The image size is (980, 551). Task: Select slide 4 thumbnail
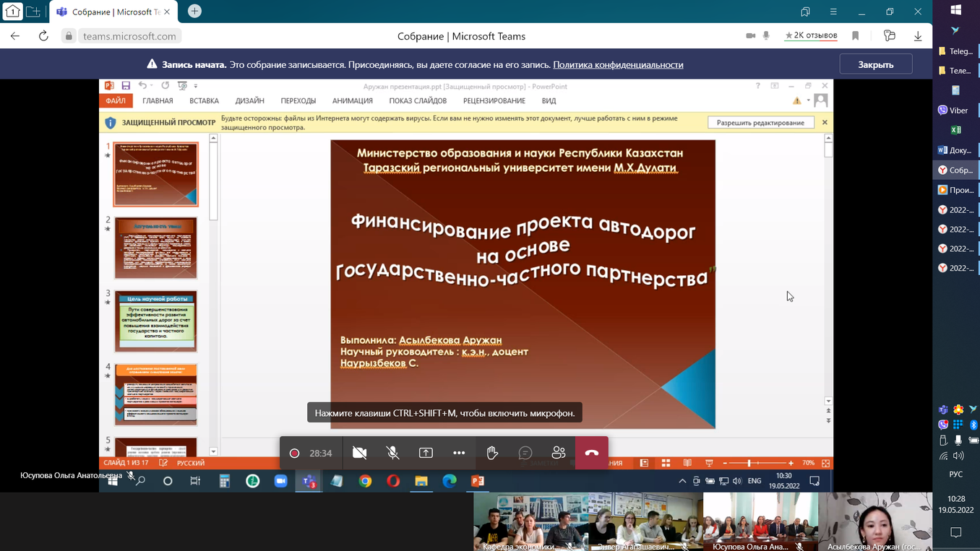(x=155, y=395)
